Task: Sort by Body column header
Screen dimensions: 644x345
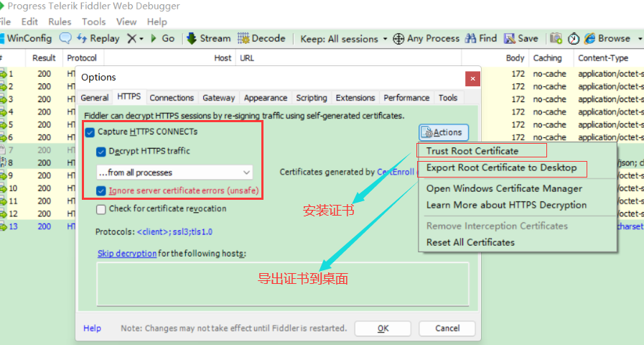Action: tap(495, 58)
